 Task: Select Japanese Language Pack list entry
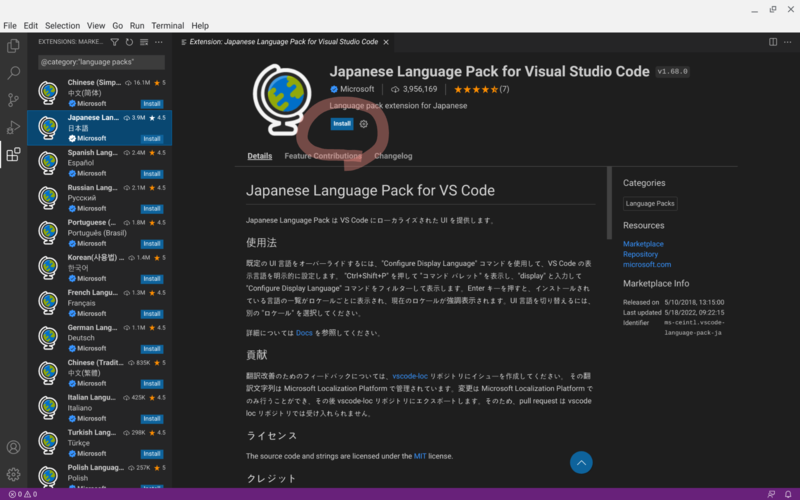99,128
